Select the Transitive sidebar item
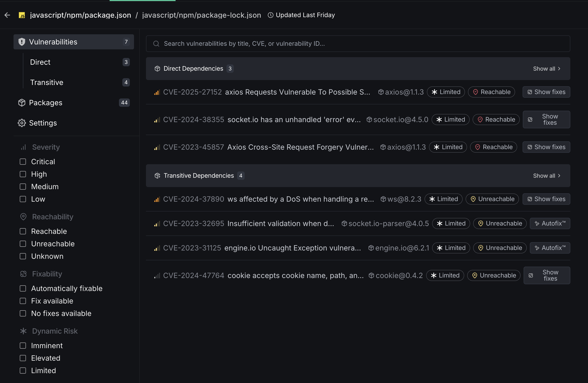 point(47,82)
